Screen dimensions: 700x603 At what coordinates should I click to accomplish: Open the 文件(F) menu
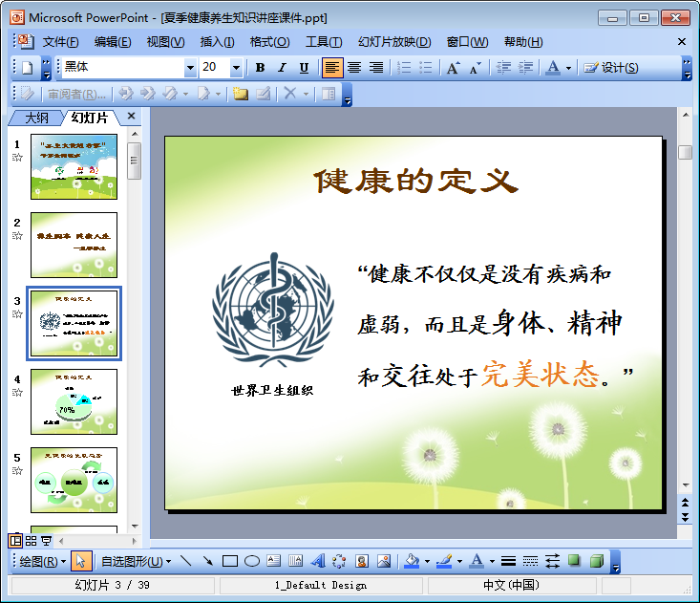point(61,42)
